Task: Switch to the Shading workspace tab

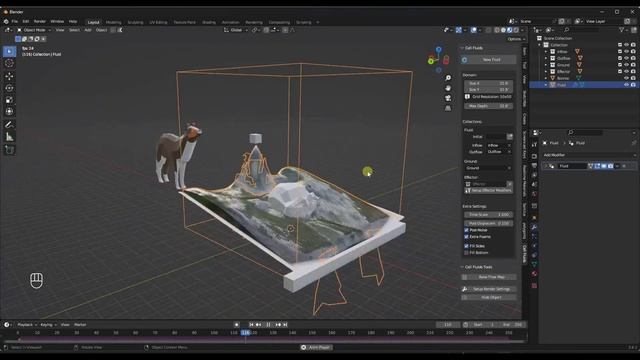Action: [209, 22]
